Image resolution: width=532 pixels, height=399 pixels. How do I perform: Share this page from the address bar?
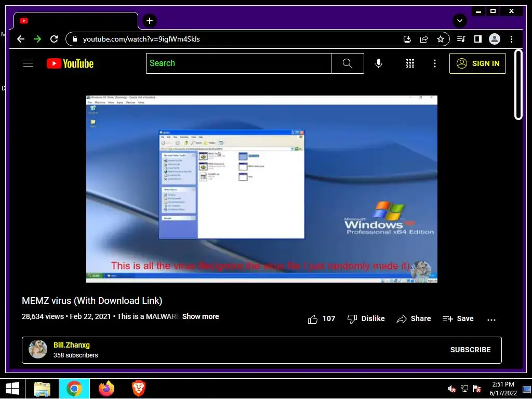click(x=424, y=39)
